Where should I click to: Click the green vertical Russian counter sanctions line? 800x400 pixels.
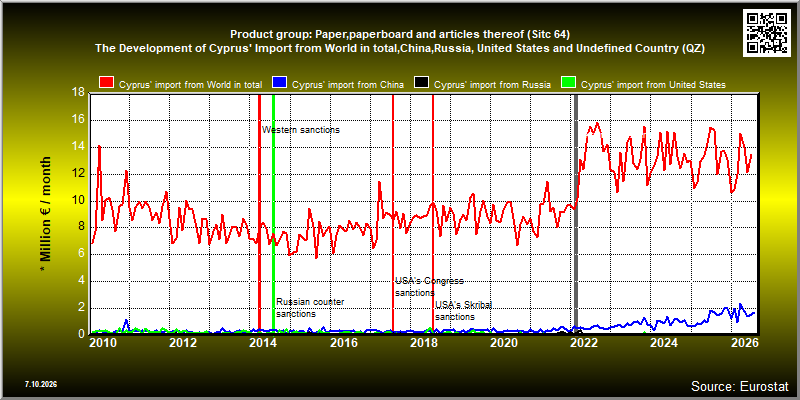[273, 214]
